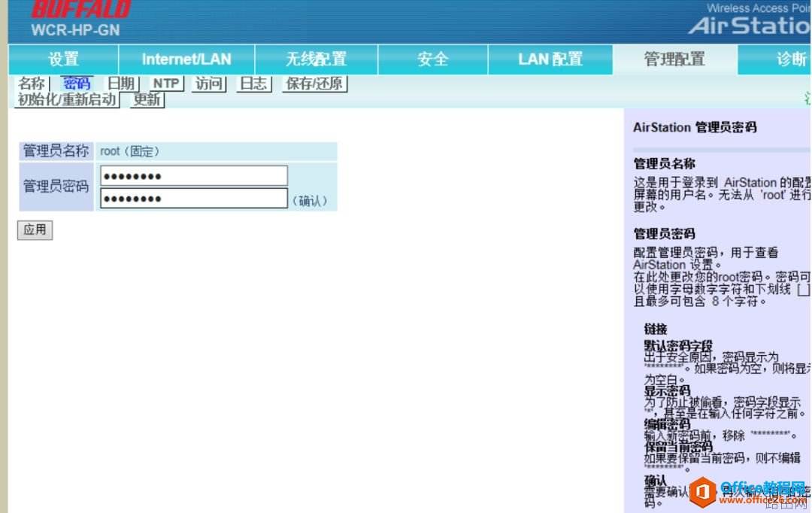812x513 pixels.
Task: Click the AirStation 管理员密码 help heading
Action: pos(695,127)
